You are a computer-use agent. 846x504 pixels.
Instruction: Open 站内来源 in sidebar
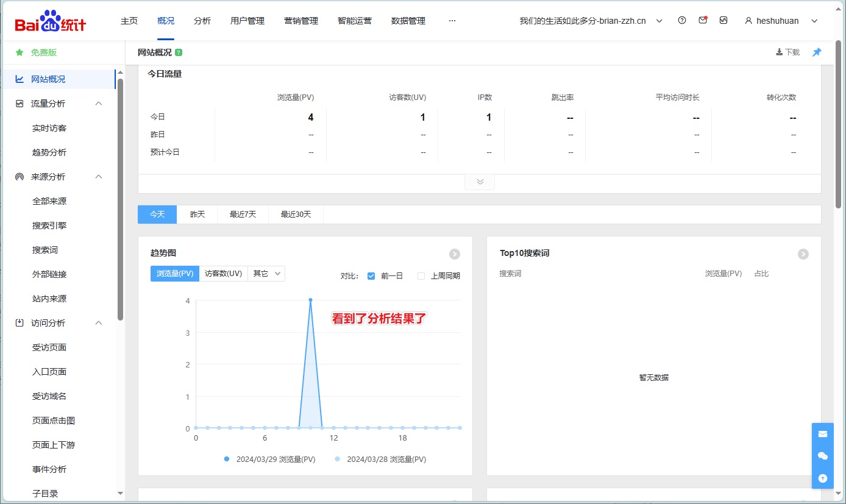[49, 299]
